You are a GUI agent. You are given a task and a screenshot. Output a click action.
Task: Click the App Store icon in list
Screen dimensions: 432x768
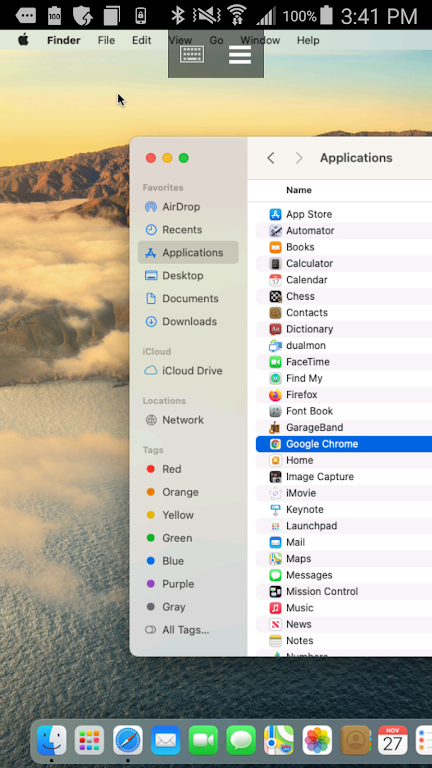[x=275, y=214]
